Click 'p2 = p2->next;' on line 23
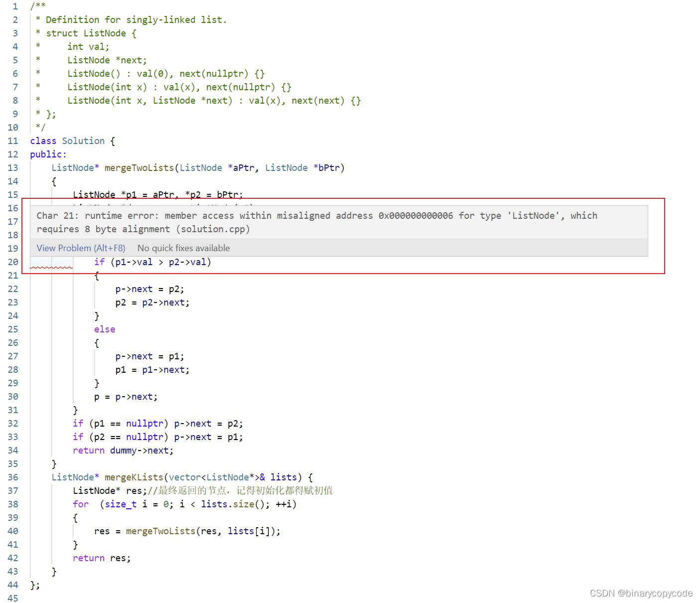Image resolution: width=700 pixels, height=603 pixels. click(x=152, y=302)
